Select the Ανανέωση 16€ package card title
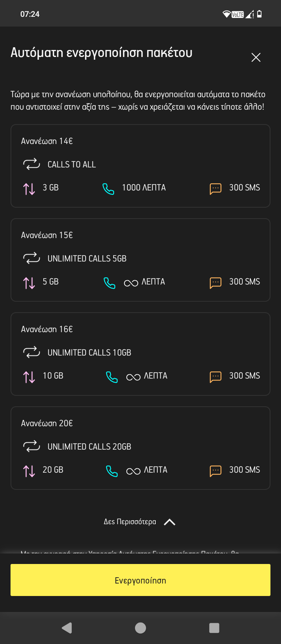Image resolution: width=281 pixels, height=644 pixels. (47, 329)
